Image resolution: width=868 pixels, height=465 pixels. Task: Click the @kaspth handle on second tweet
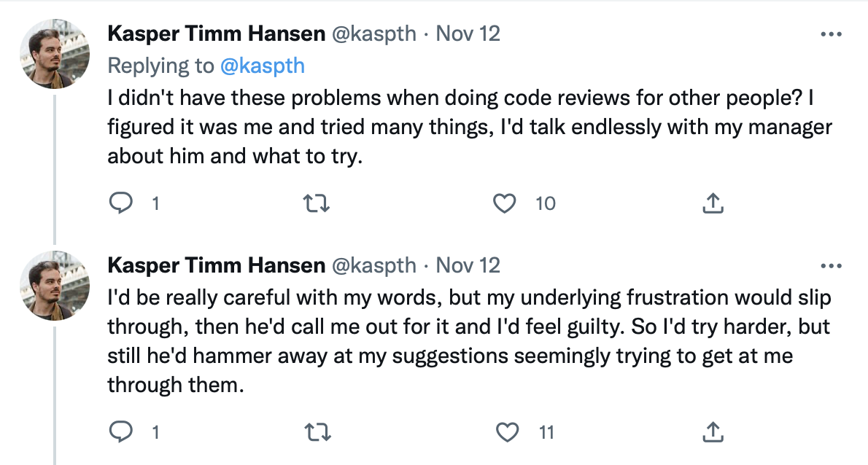(x=373, y=264)
